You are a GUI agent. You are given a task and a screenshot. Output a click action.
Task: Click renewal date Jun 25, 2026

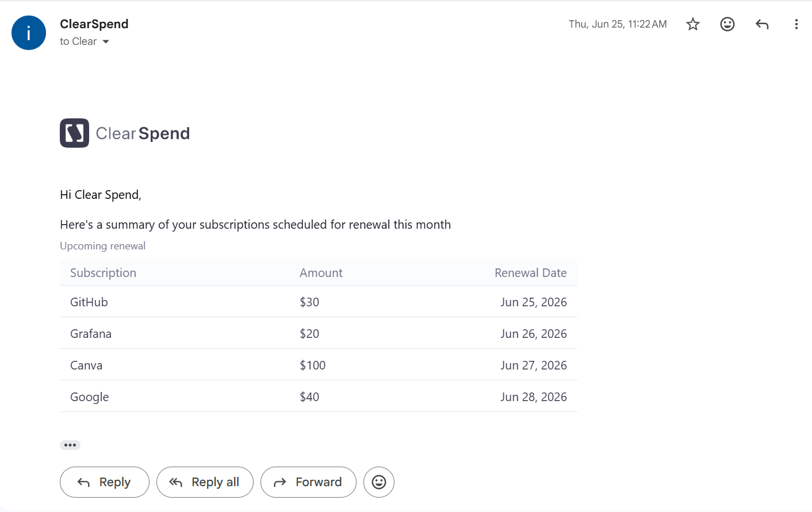[534, 302]
